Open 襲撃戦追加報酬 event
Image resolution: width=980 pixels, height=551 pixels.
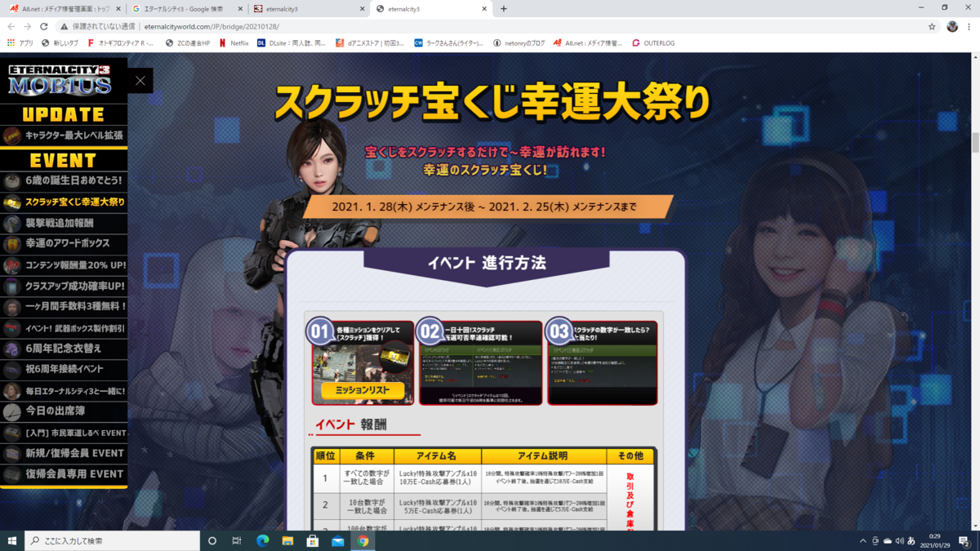click(x=64, y=223)
